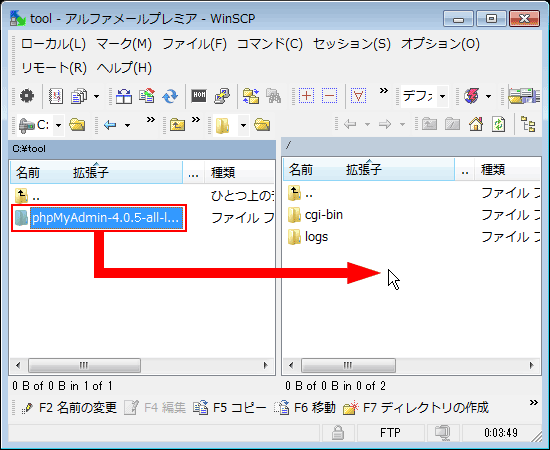Expand the remote back history dropdown arrow

click(367, 124)
